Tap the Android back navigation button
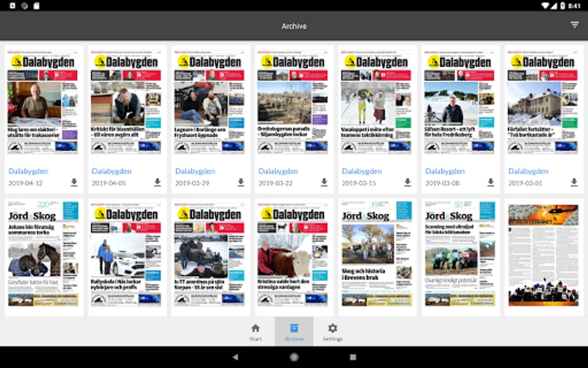The width and height of the screenshot is (588, 368). click(235, 357)
